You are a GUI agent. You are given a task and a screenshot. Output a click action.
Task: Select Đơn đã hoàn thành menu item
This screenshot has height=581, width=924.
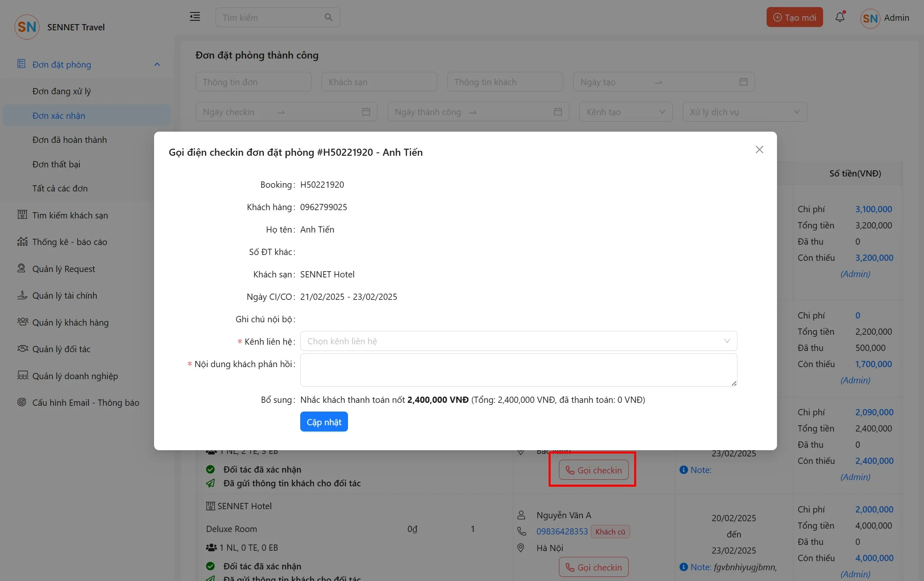pos(69,140)
